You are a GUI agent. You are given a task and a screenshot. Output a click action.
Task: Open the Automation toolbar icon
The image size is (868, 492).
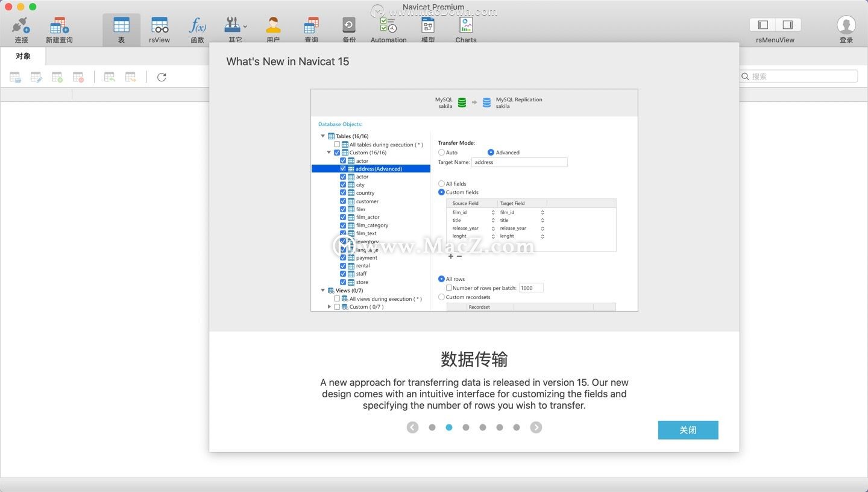[x=388, y=25]
